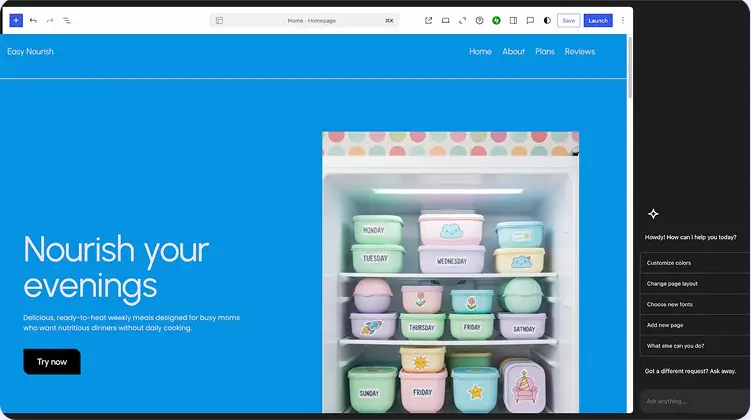
Task: Open the comments speech bubble icon
Action: (x=530, y=20)
